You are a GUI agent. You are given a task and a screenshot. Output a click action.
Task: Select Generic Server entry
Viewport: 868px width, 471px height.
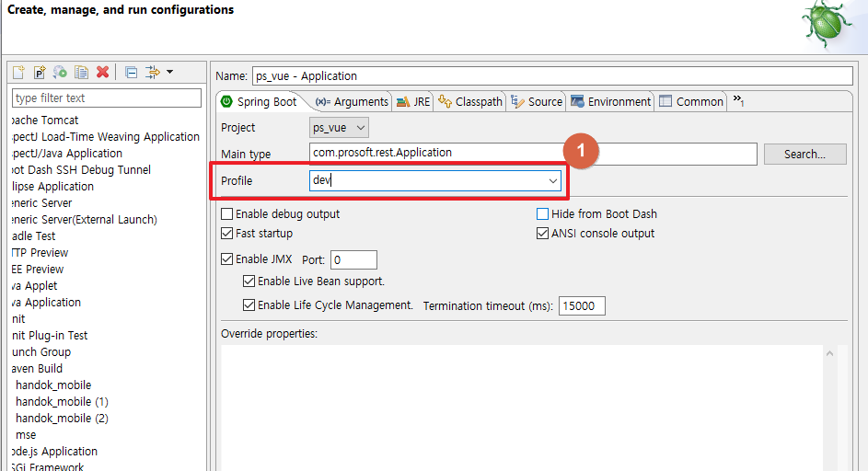pyautogui.click(x=42, y=203)
